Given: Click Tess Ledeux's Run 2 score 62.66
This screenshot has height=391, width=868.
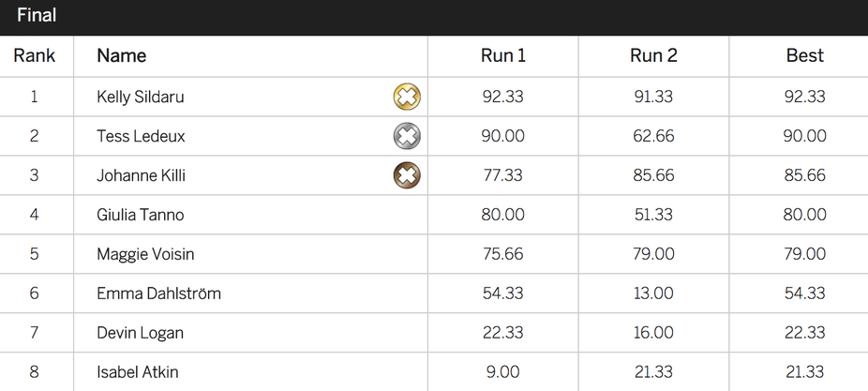Looking at the screenshot, I should click(653, 136).
